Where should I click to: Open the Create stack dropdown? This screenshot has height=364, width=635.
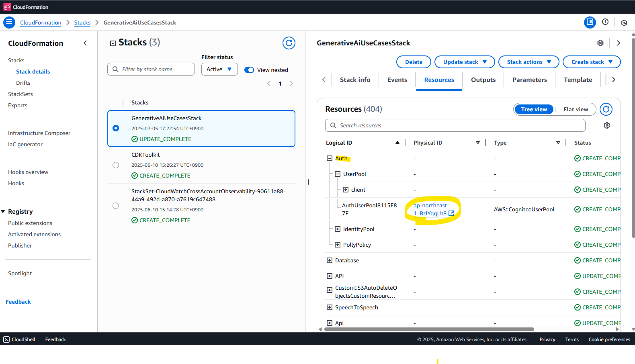point(592,62)
